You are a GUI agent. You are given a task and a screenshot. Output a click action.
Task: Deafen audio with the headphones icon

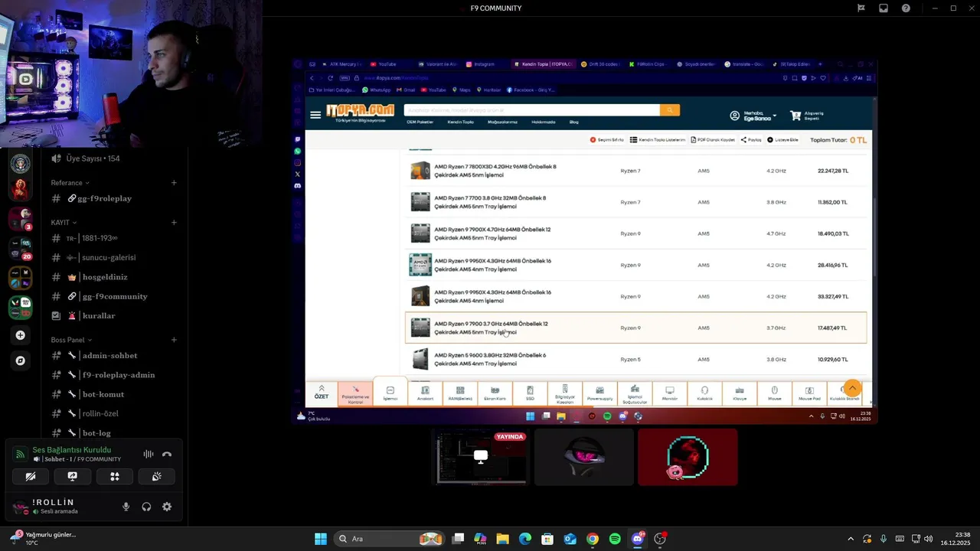146,507
